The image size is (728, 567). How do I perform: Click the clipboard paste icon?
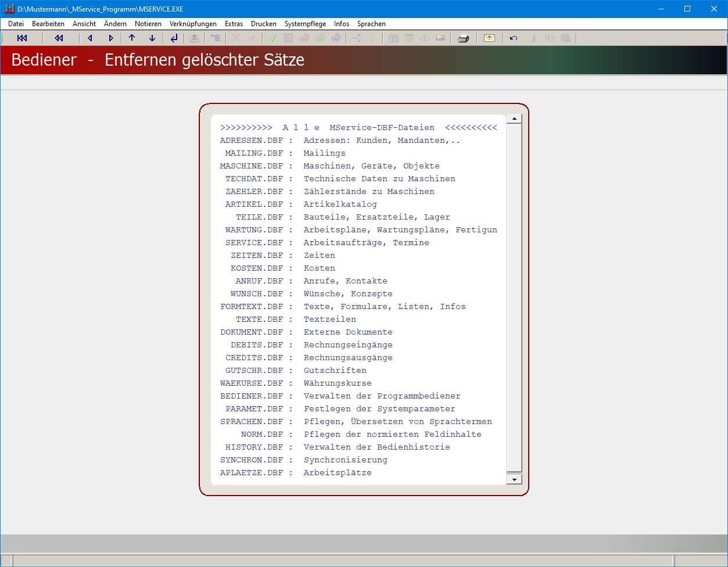click(565, 38)
